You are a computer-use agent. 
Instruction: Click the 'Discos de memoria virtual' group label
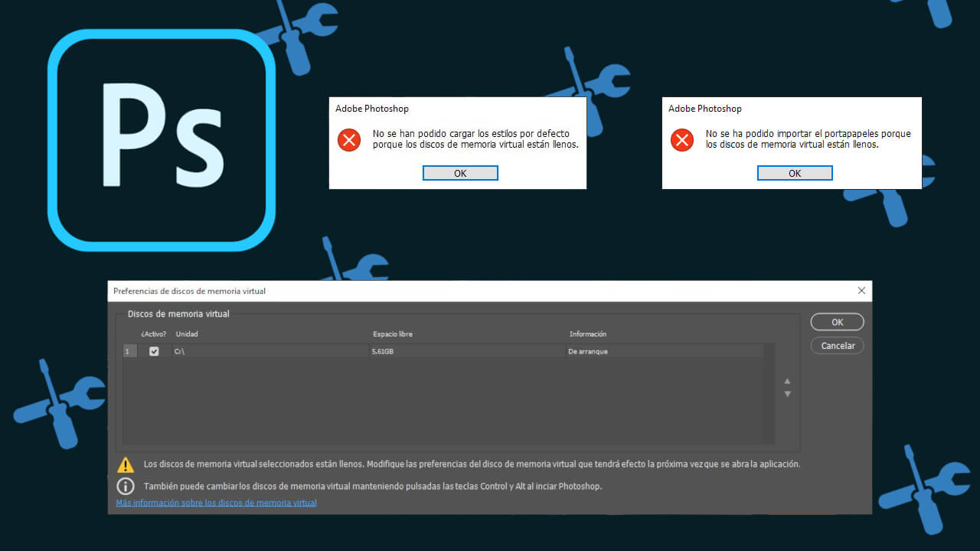(x=178, y=314)
